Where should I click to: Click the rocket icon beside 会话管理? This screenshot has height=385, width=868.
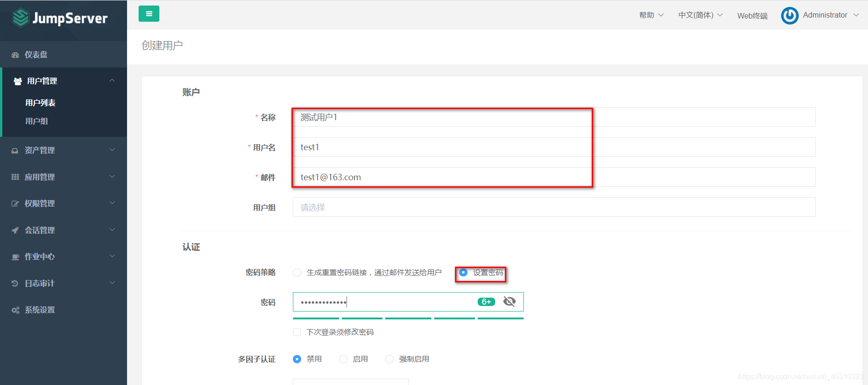[x=15, y=230]
